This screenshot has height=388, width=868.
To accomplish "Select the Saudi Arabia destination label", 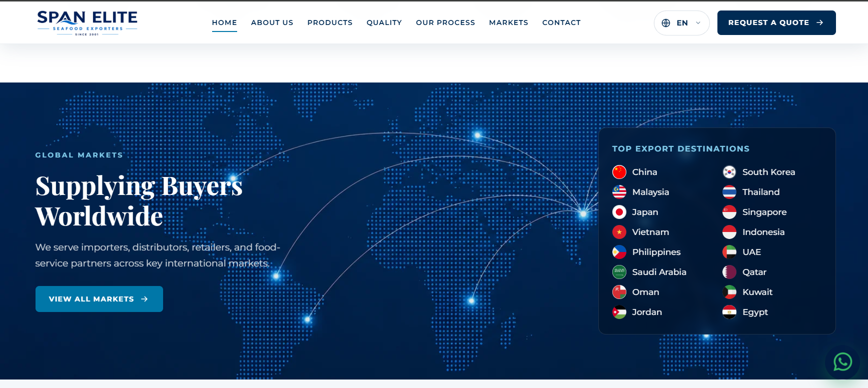I will coord(659,272).
